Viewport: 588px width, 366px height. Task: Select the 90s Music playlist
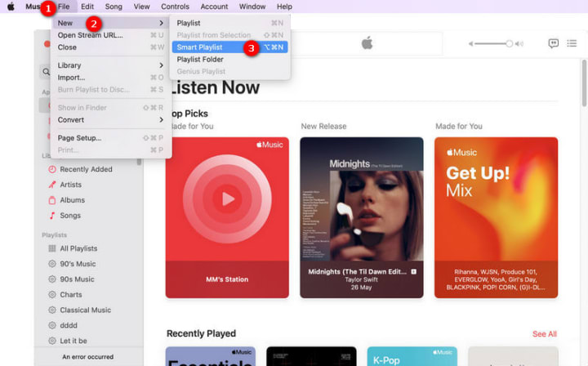(77, 279)
